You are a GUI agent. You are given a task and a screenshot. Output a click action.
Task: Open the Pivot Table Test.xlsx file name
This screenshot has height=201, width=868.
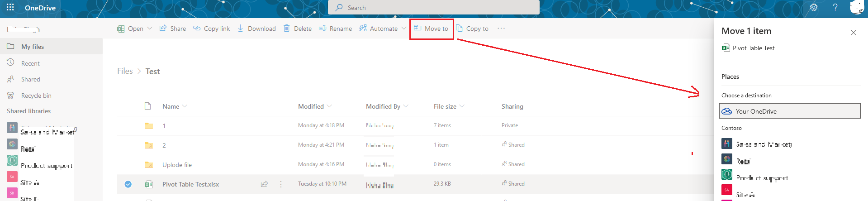[191, 184]
